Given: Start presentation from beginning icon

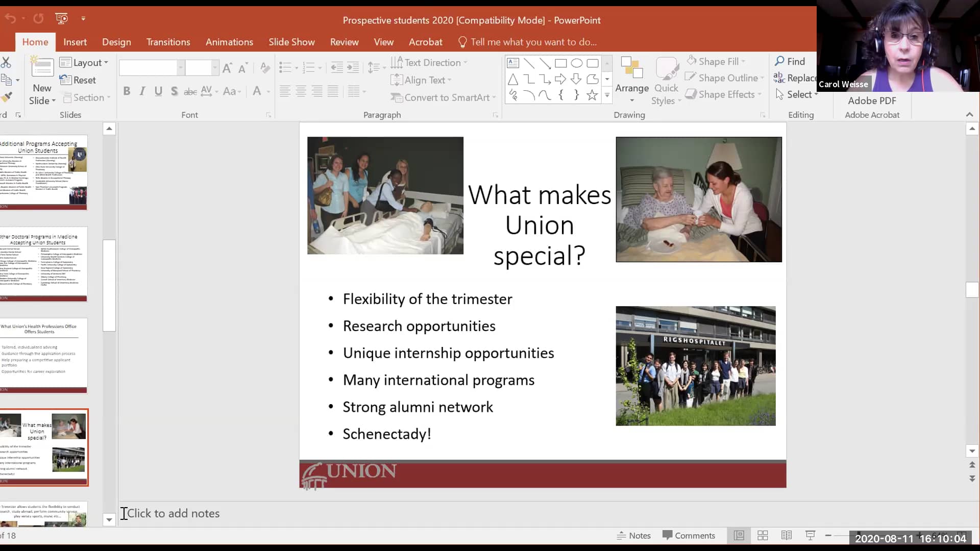Looking at the screenshot, I should (61, 19).
